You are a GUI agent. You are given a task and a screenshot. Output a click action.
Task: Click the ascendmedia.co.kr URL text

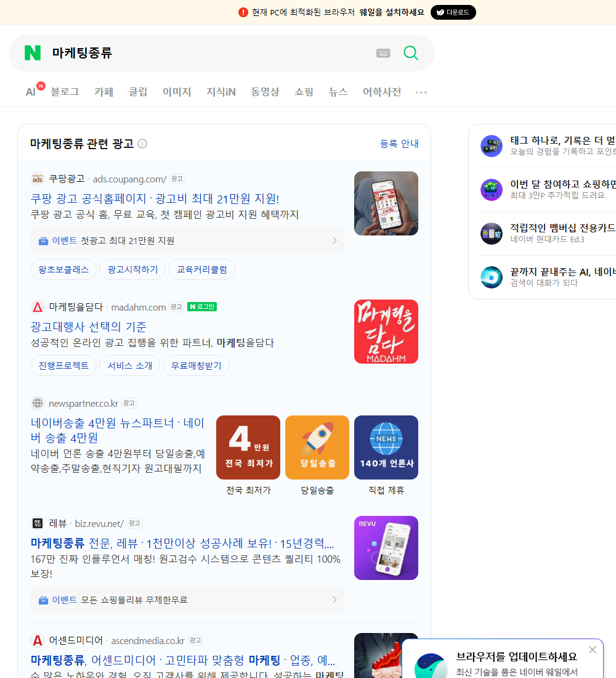148,641
